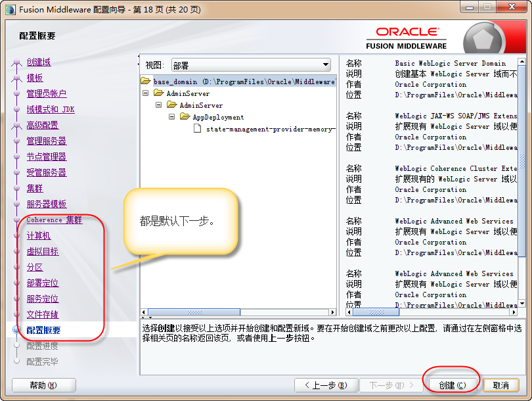The image size is (532, 401).
Task: Open the 文件存储 step
Action: [x=43, y=315]
